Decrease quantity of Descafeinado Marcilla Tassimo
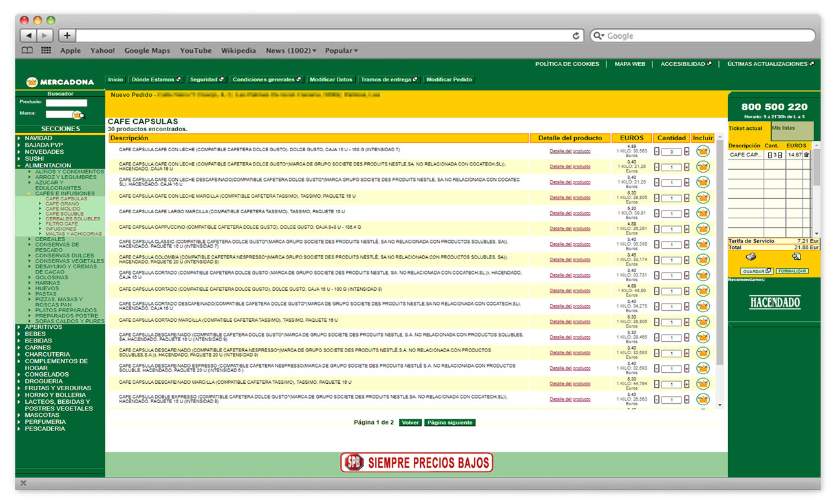Screen dimensions: 838x504 pos(657,384)
